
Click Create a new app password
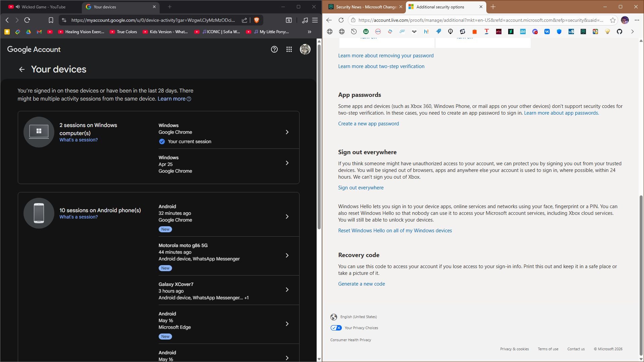click(x=369, y=124)
